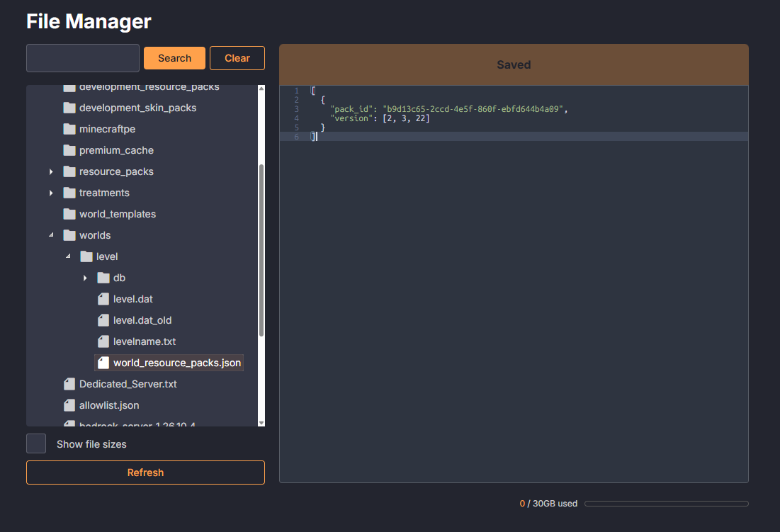Click the level.dat file icon

point(103,300)
